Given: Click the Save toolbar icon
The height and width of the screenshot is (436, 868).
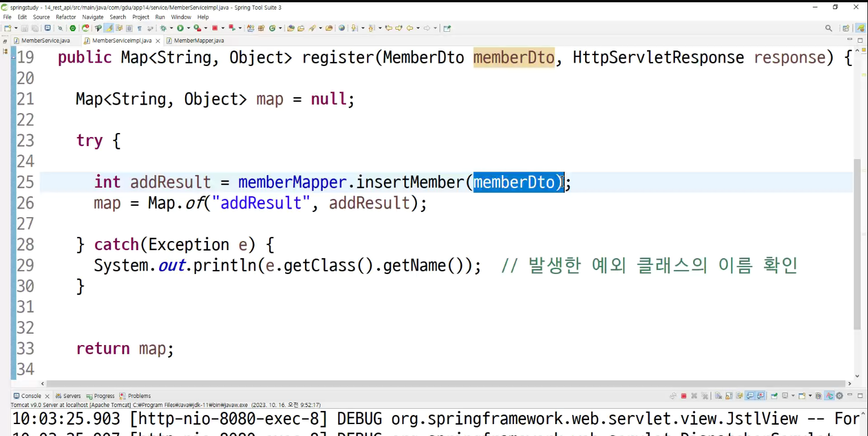Looking at the screenshot, I should coord(24,28).
